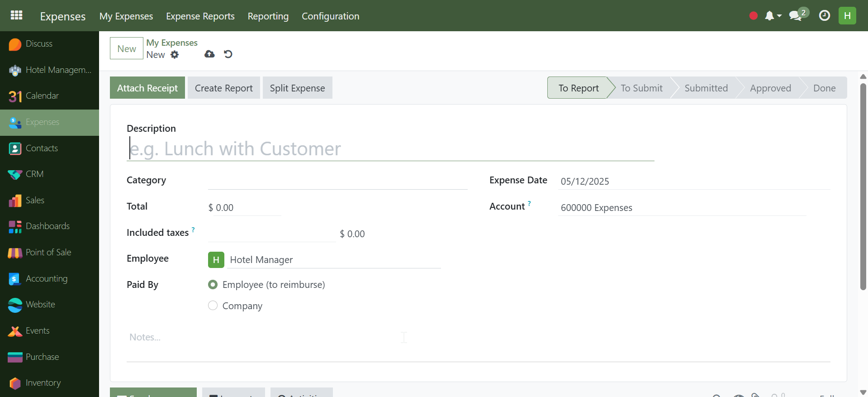Discard changes with the undo icon
This screenshot has width=868, height=397.
pos(228,54)
